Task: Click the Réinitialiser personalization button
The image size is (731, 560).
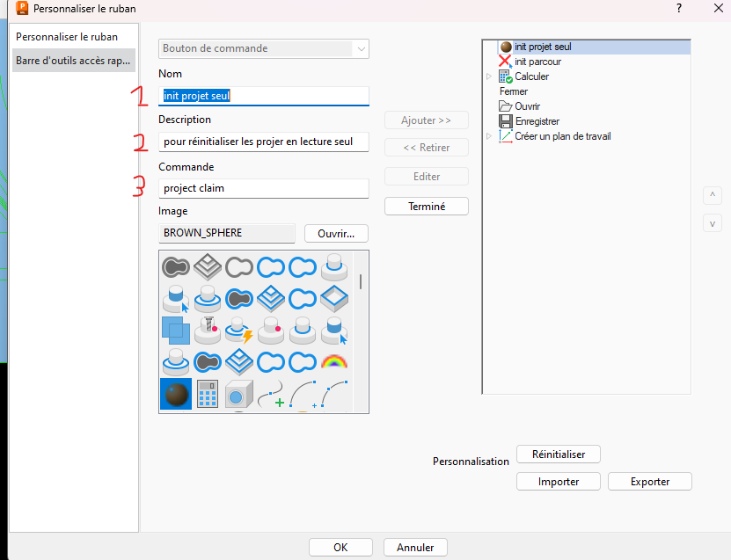Action: click(558, 455)
